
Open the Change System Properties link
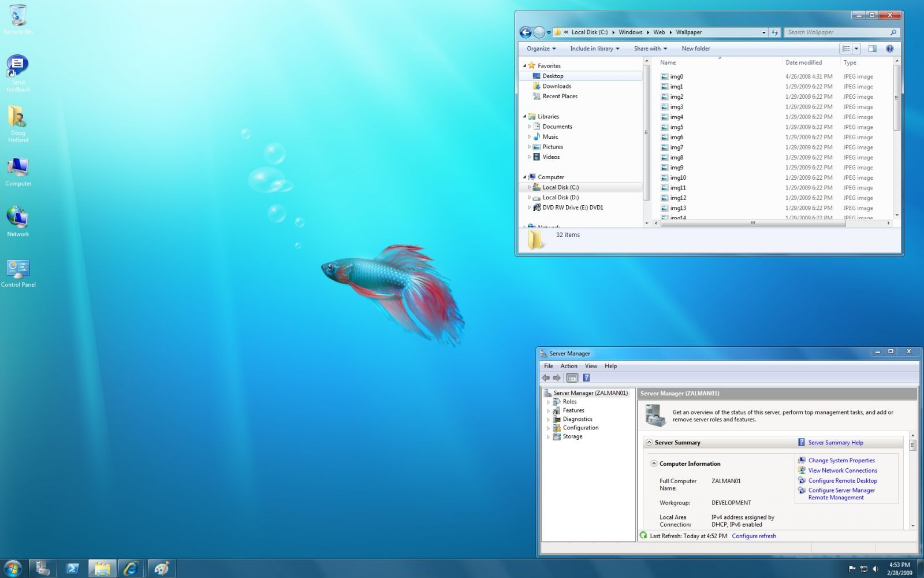click(841, 461)
